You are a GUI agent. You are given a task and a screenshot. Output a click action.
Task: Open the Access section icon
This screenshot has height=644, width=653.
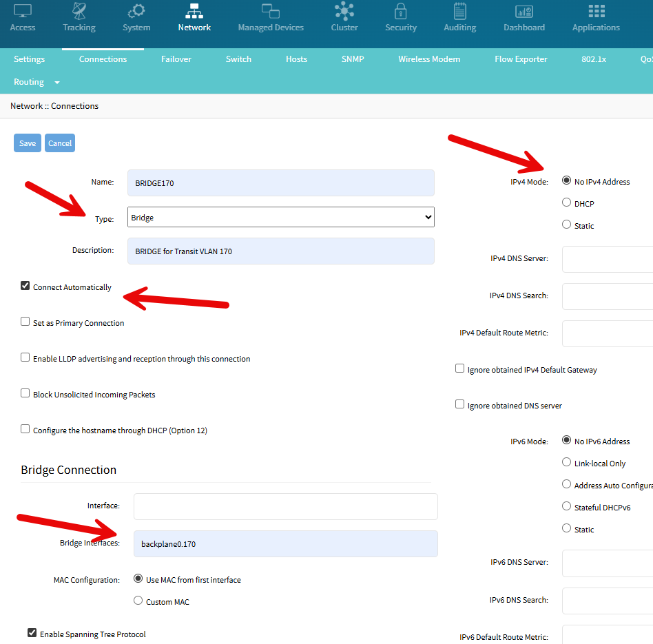point(23,12)
